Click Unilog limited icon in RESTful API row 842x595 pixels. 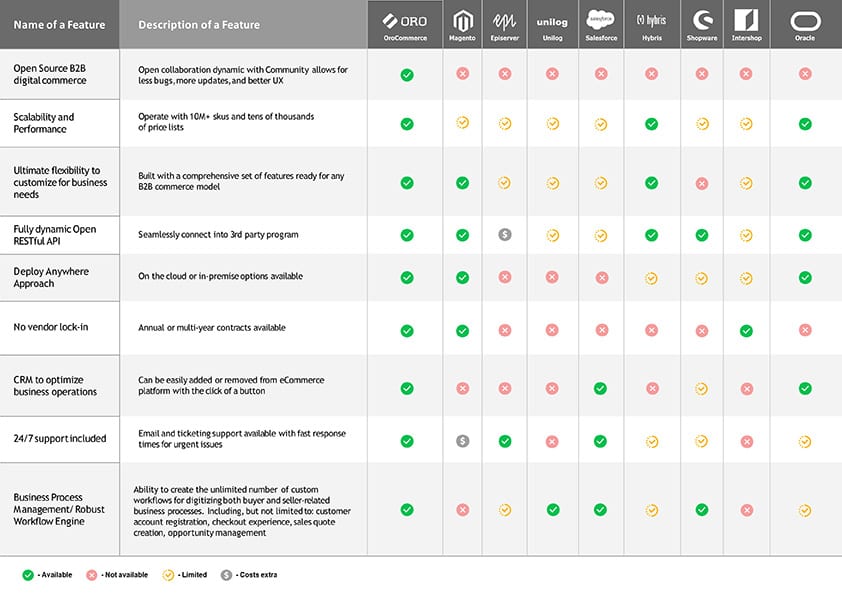pos(553,235)
